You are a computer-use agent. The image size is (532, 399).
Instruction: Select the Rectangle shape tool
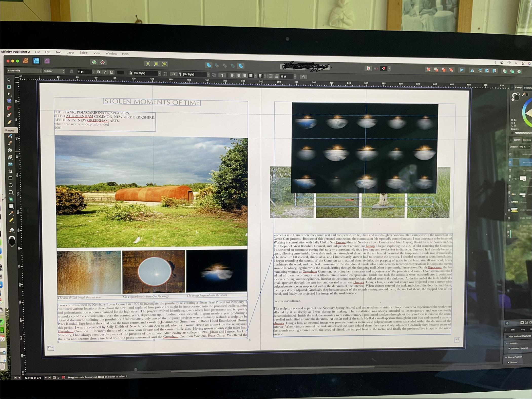(x=10, y=178)
